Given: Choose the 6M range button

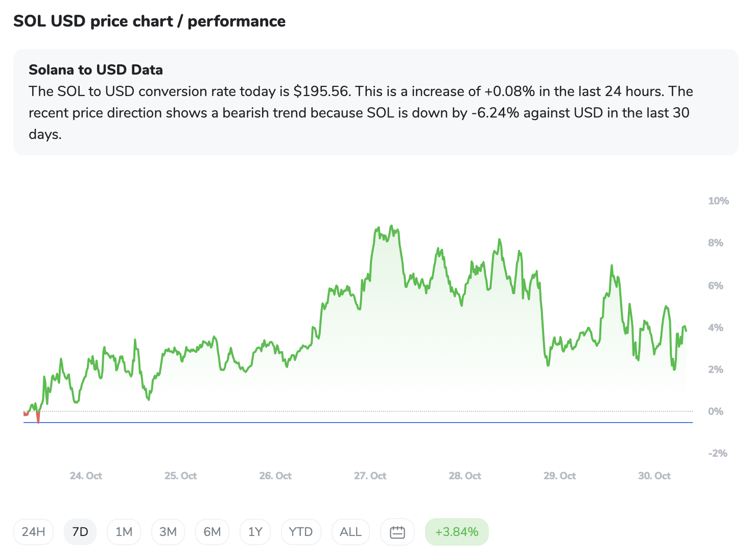Looking at the screenshot, I should pyautogui.click(x=212, y=532).
